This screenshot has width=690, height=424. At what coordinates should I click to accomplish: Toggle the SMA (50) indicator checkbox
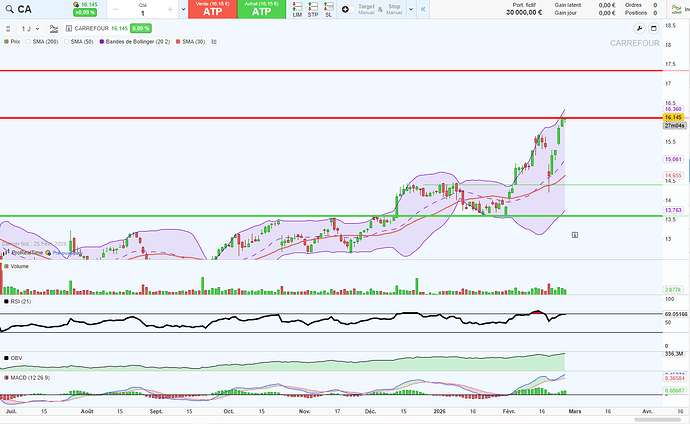66,43
